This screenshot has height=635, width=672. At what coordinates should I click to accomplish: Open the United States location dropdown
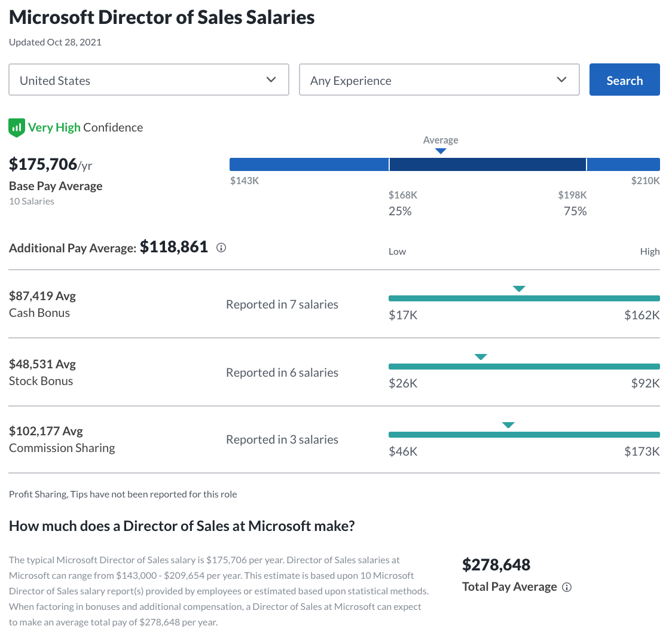pyautogui.click(x=148, y=79)
